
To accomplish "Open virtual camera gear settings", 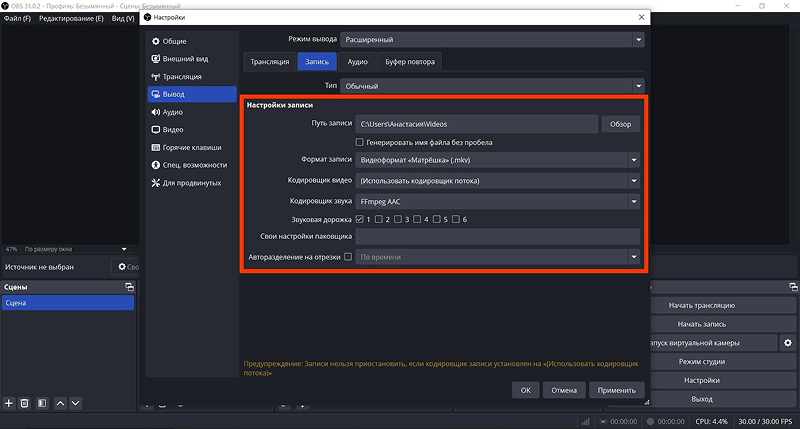I will click(x=788, y=343).
